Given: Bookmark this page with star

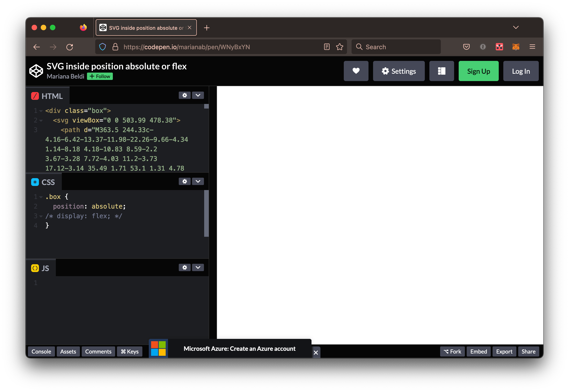Looking at the screenshot, I should (x=339, y=47).
